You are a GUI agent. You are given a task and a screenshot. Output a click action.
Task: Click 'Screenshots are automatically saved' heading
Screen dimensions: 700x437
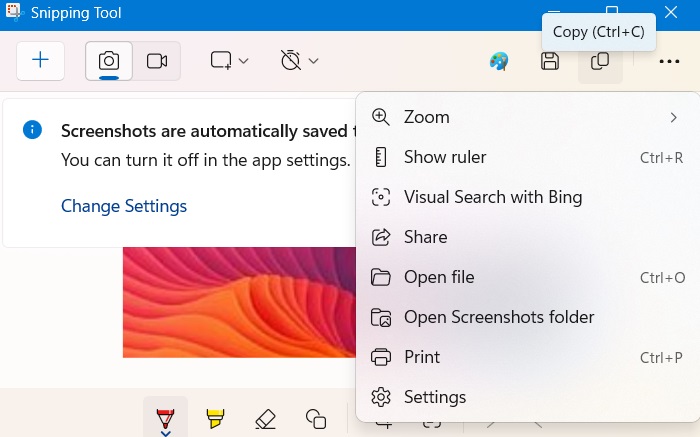pos(208,131)
